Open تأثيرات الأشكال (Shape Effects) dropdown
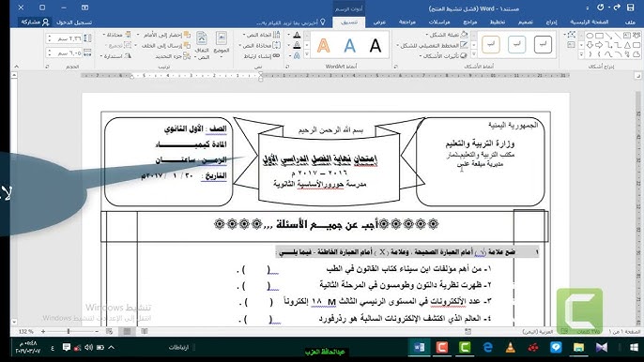The image size is (644, 362). [443, 55]
